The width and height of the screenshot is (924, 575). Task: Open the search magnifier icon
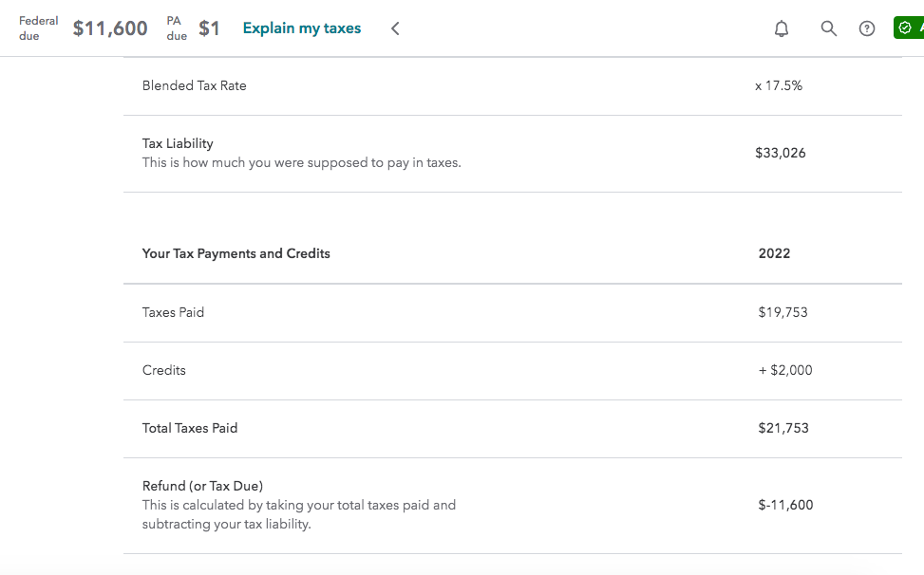pos(828,28)
